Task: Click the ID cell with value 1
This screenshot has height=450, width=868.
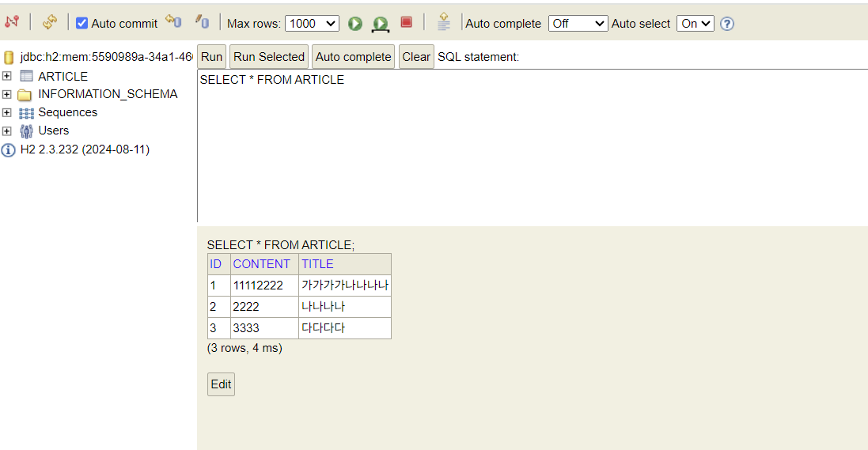Action: [x=219, y=286]
